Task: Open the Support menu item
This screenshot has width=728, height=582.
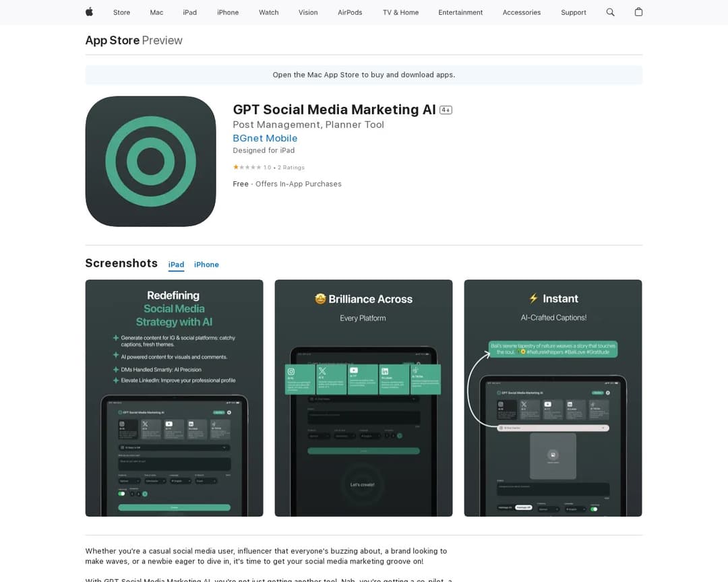Action: pos(574,12)
